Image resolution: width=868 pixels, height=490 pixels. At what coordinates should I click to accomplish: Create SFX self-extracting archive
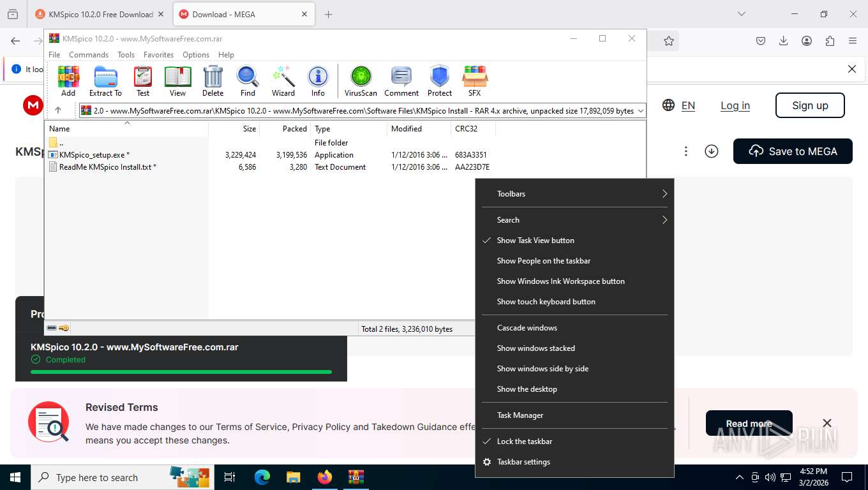tap(475, 81)
